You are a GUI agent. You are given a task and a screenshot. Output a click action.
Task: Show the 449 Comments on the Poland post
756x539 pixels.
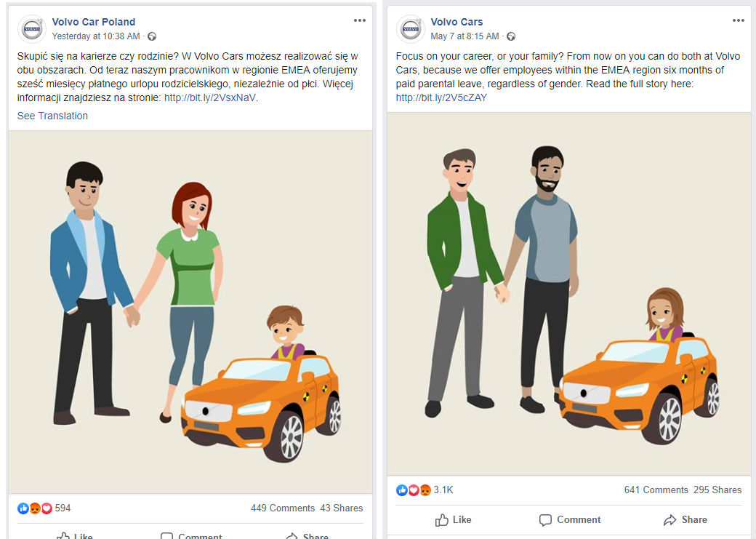point(283,508)
